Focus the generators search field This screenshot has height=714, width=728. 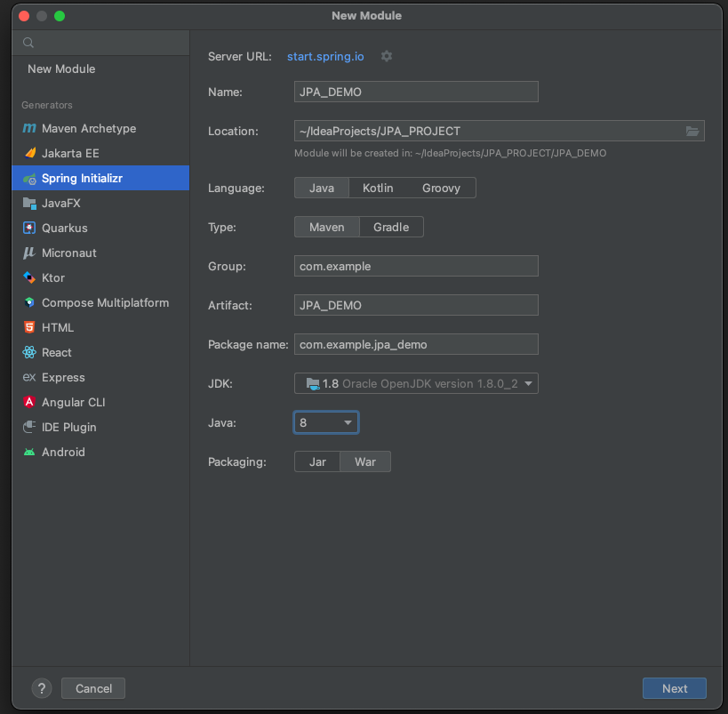tap(100, 43)
